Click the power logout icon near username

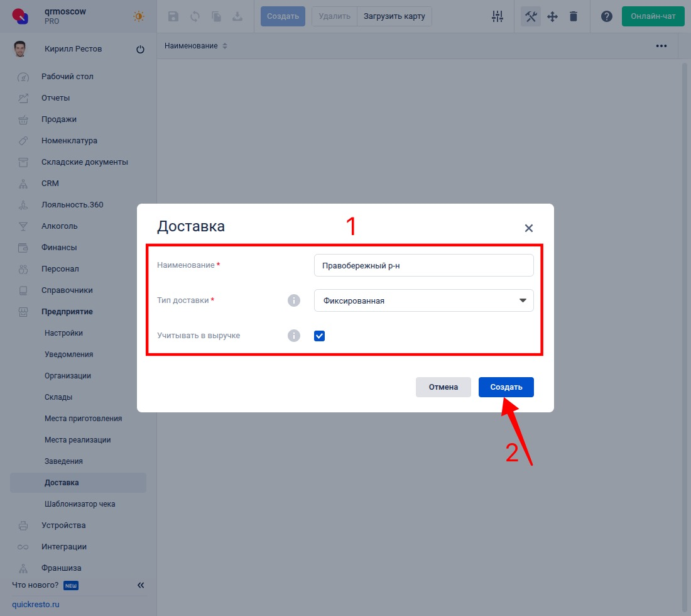[140, 50]
